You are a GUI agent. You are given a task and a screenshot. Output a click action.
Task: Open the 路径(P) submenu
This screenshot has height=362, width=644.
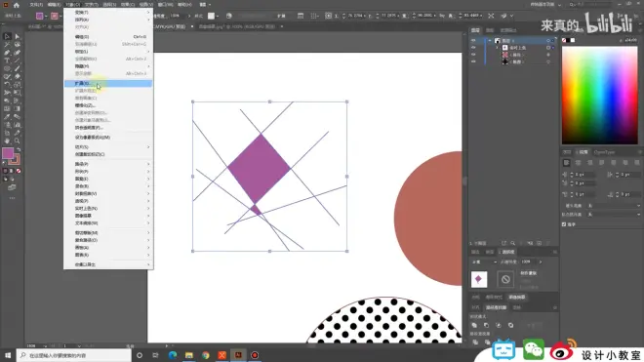pos(108,164)
